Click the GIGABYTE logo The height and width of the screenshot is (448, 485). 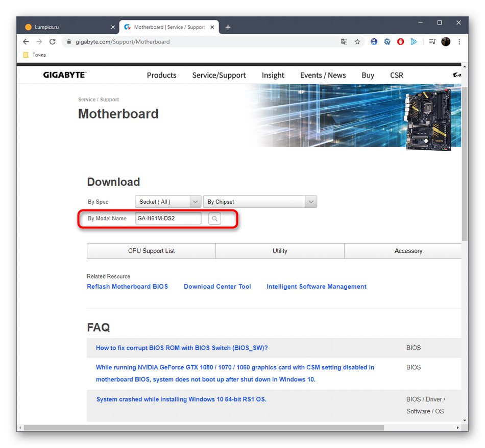pyautogui.click(x=64, y=75)
